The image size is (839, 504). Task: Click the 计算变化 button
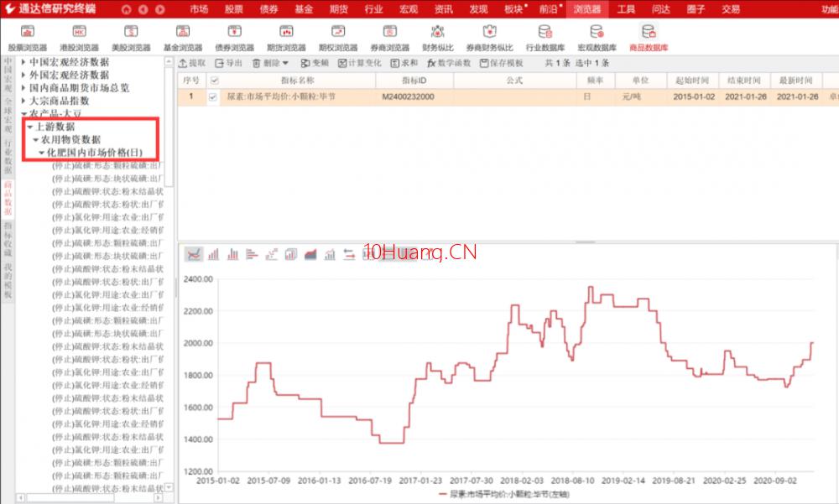(360, 63)
